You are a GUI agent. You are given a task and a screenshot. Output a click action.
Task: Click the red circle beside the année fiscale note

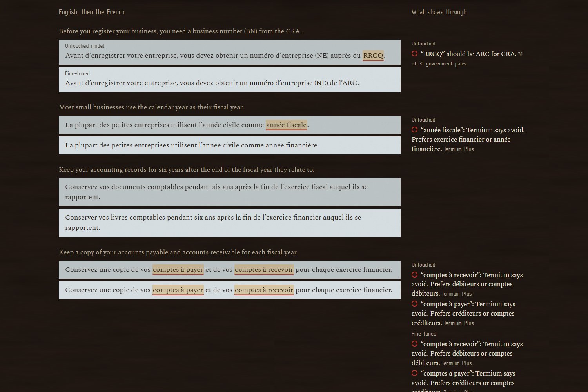click(414, 129)
